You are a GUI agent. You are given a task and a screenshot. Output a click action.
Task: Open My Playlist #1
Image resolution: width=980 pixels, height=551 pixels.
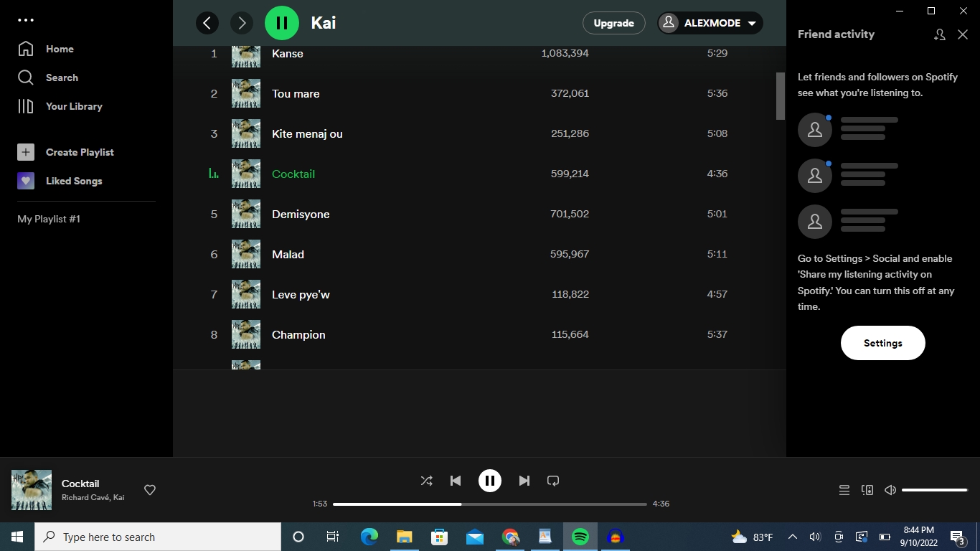(49, 219)
